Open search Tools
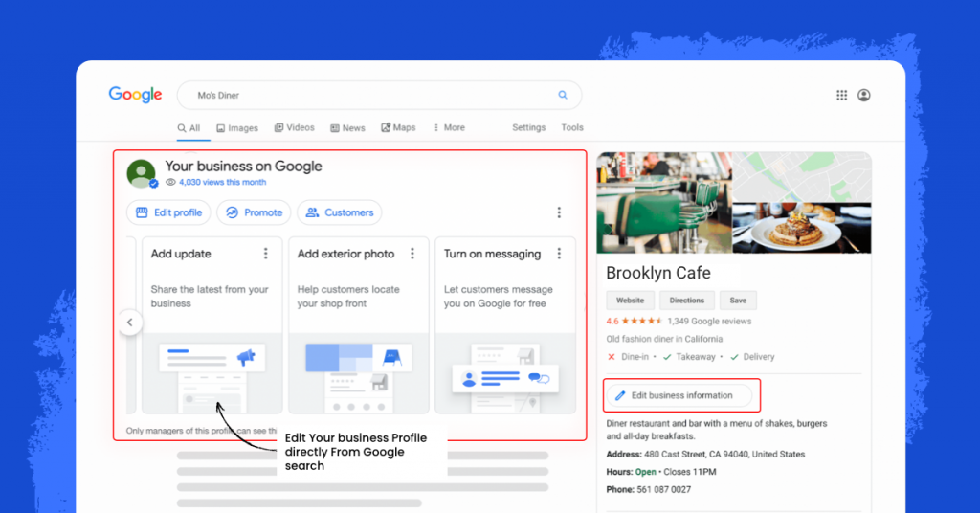This screenshot has height=513, width=980. click(572, 127)
